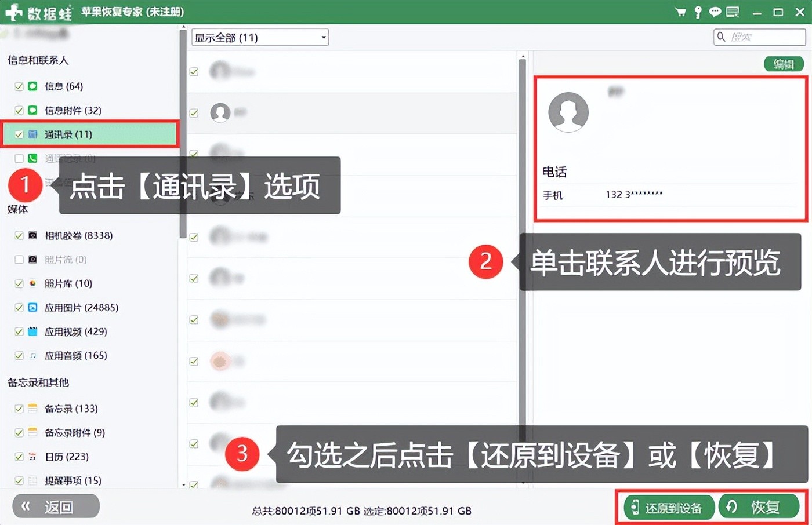Uncheck the 通讯录 (11) checkbox
This screenshot has width=812, height=525.
[x=19, y=134]
